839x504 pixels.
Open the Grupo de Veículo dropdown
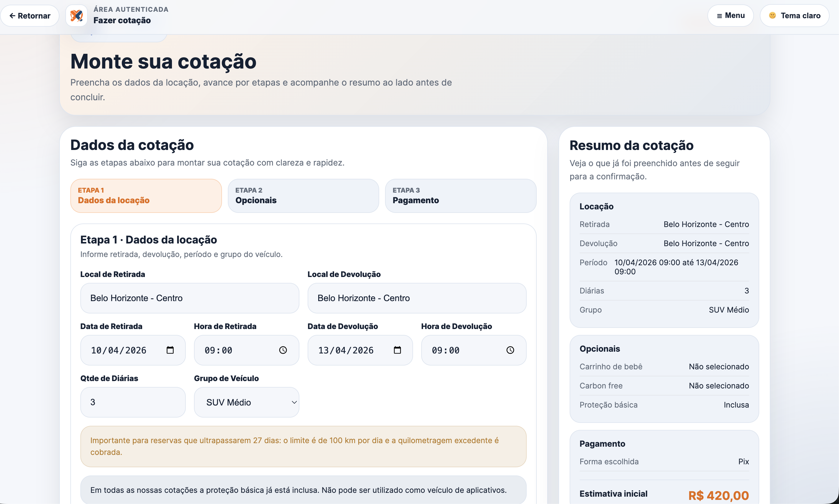pyautogui.click(x=246, y=402)
